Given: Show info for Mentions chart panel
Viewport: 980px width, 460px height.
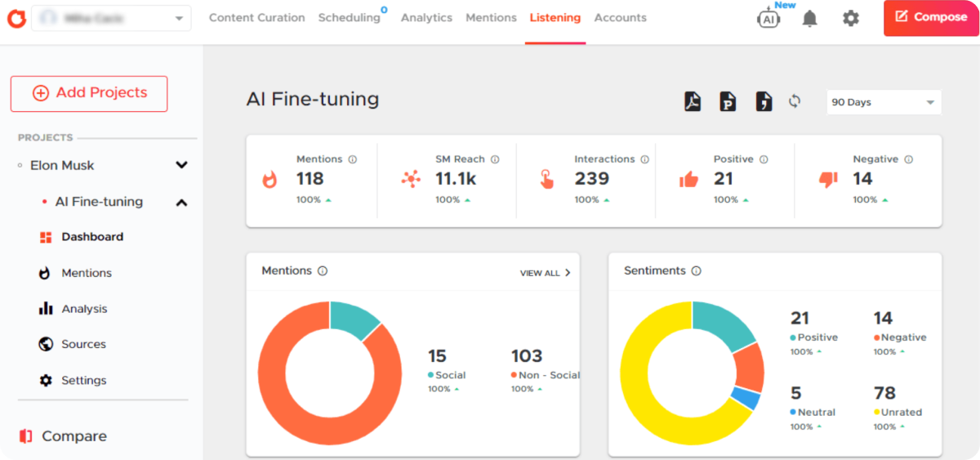Looking at the screenshot, I should point(323,270).
